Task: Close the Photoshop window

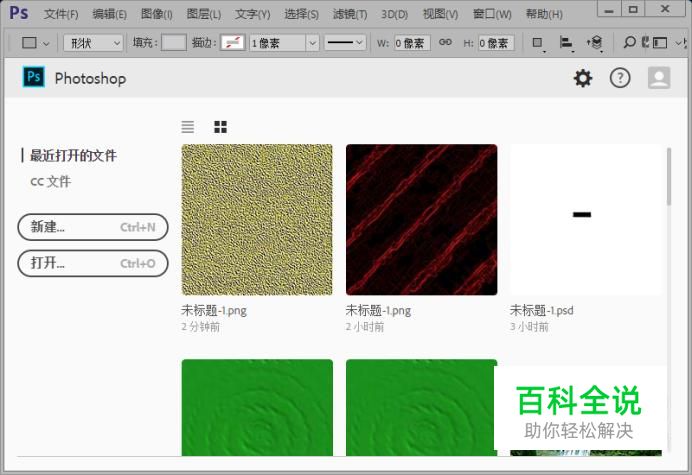Action: click(x=665, y=9)
